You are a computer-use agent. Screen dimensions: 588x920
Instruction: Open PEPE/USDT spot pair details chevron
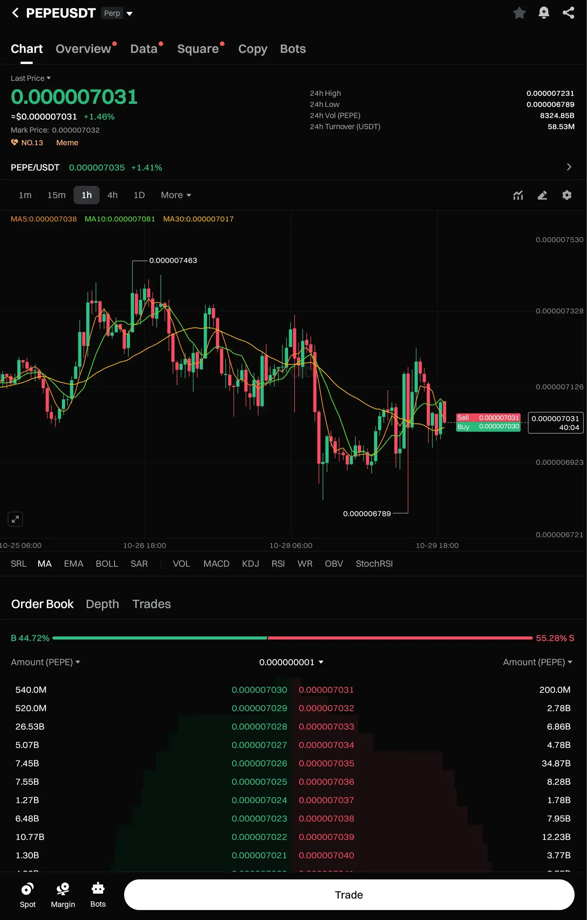pyautogui.click(x=569, y=167)
